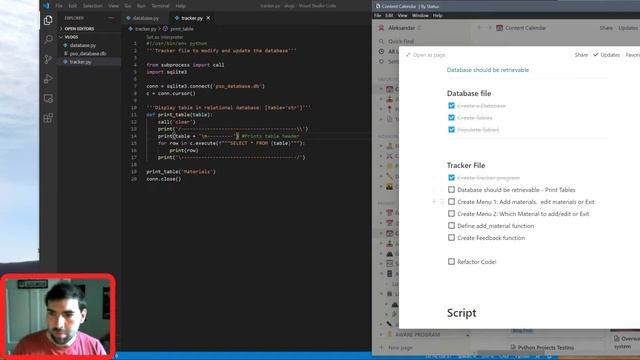Check the Refactor Code checkbox
The width and height of the screenshot is (640, 360).
coord(451,262)
